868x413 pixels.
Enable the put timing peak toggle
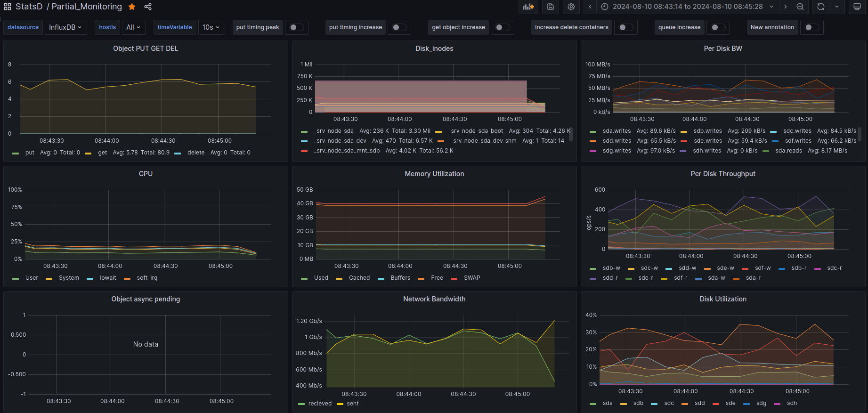(x=296, y=27)
